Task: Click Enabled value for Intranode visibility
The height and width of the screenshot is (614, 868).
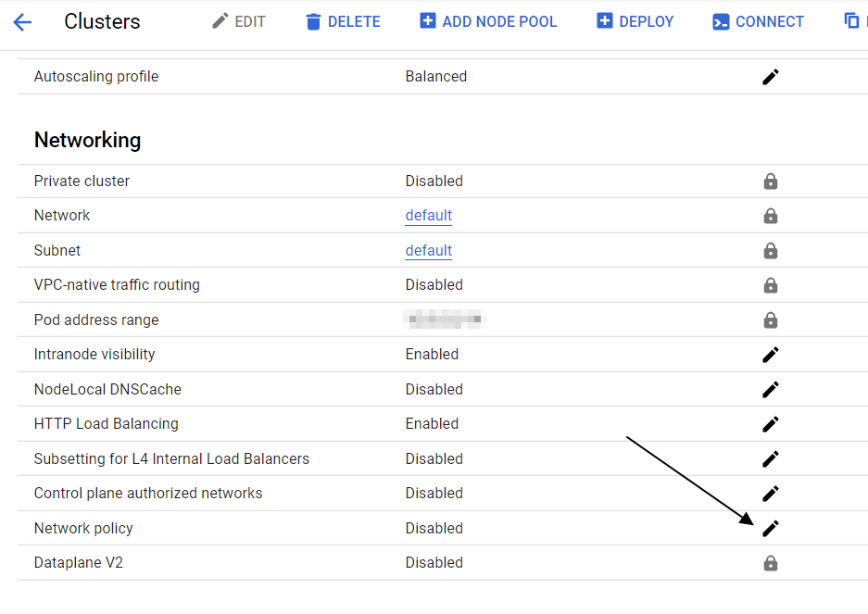Action: click(x=432, y=355)
